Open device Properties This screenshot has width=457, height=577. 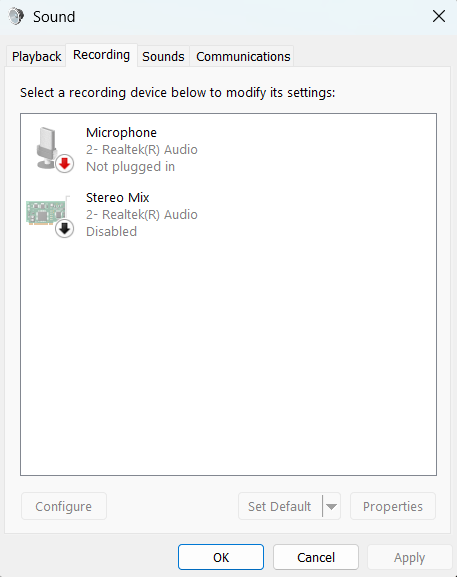coord(393,506)
